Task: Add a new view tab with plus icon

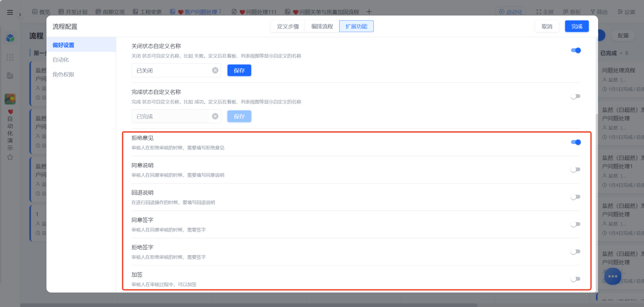Action: [x=369, y=12]
